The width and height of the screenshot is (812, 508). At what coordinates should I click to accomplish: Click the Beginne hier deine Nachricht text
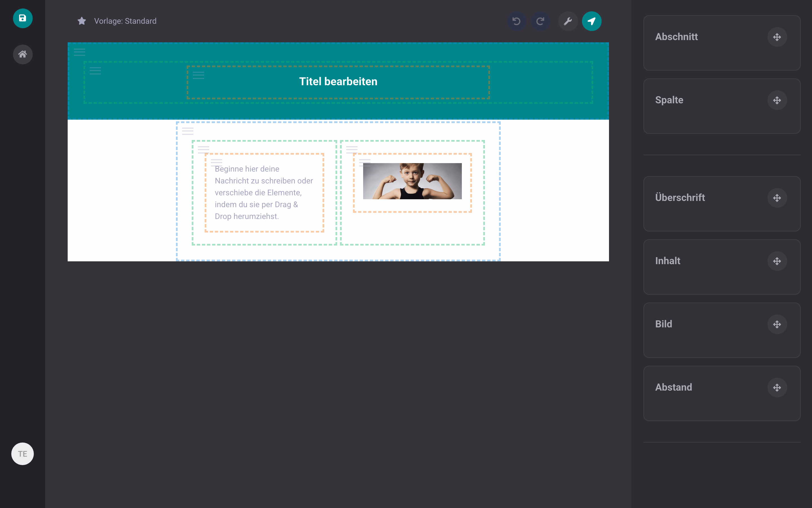coord(264,192)
